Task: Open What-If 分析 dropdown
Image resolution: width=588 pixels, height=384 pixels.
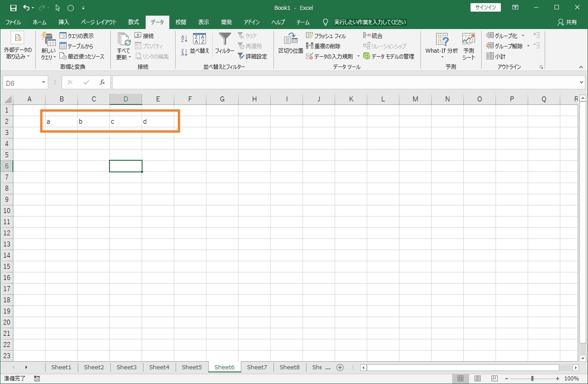Action: [x=442, y=46]
